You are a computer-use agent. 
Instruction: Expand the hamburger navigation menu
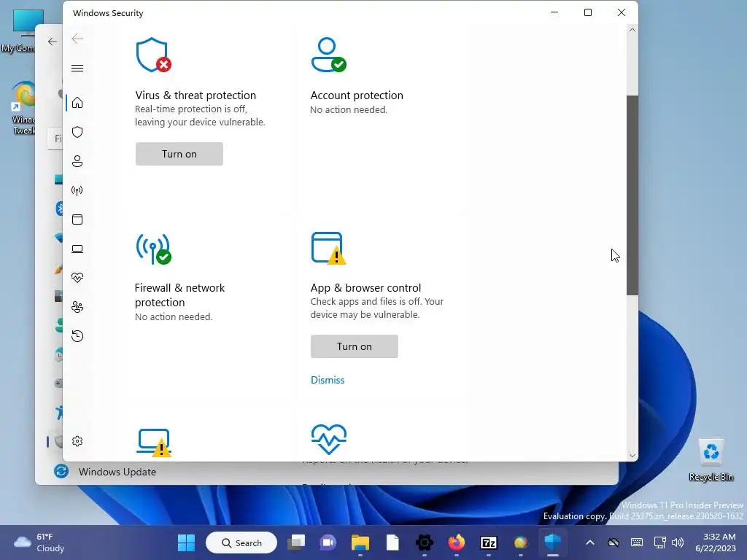pos(77,68)
